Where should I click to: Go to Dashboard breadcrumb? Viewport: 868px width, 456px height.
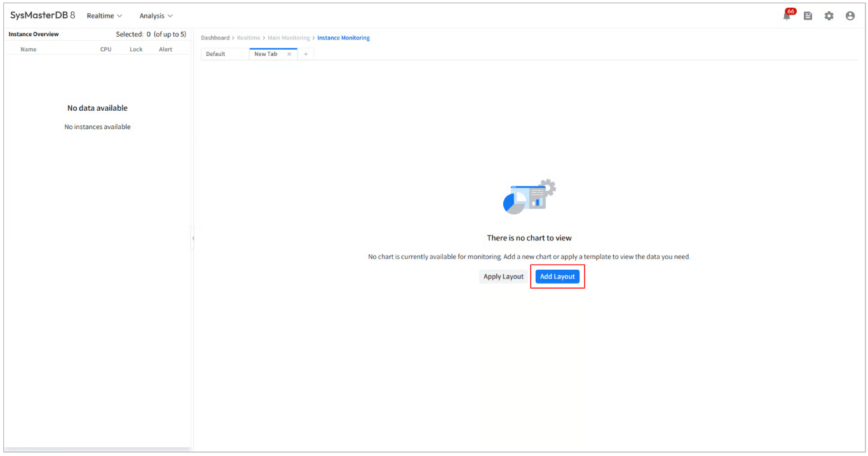coord(215,38)
